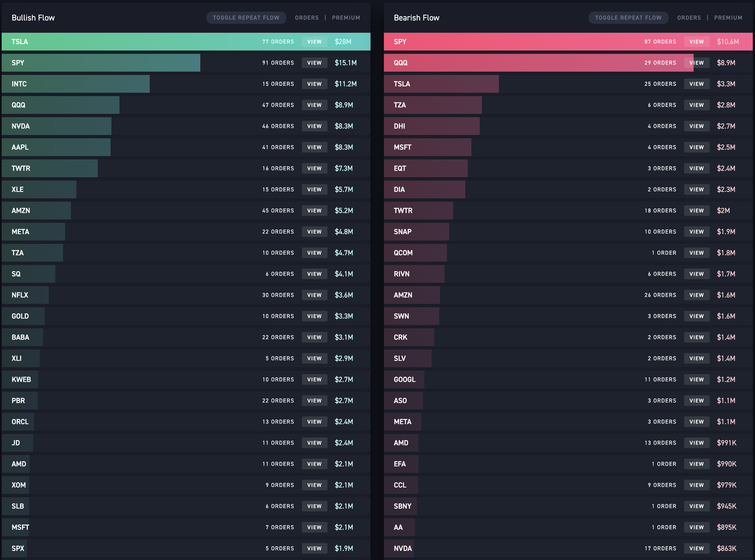View bearish DHI orders
This screenshot has width=755, height=560.
(x=696, y=126)
